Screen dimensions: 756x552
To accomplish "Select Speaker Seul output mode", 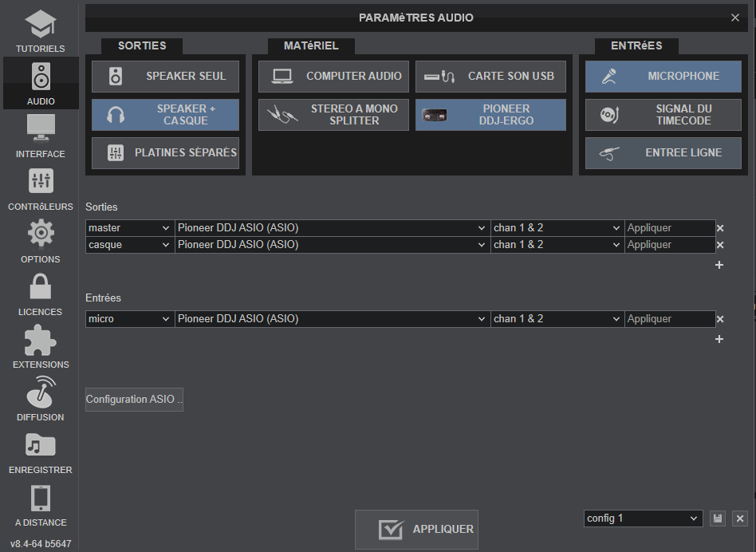I will coord(165,77).
